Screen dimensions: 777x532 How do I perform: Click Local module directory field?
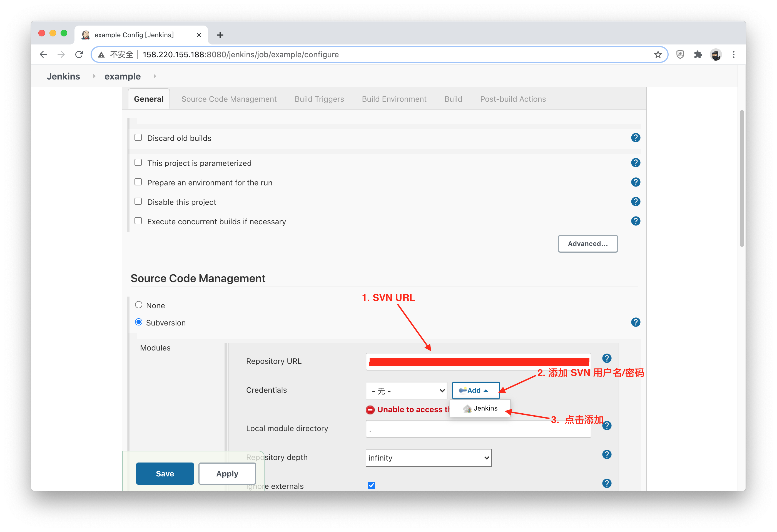tap(478, 429)
